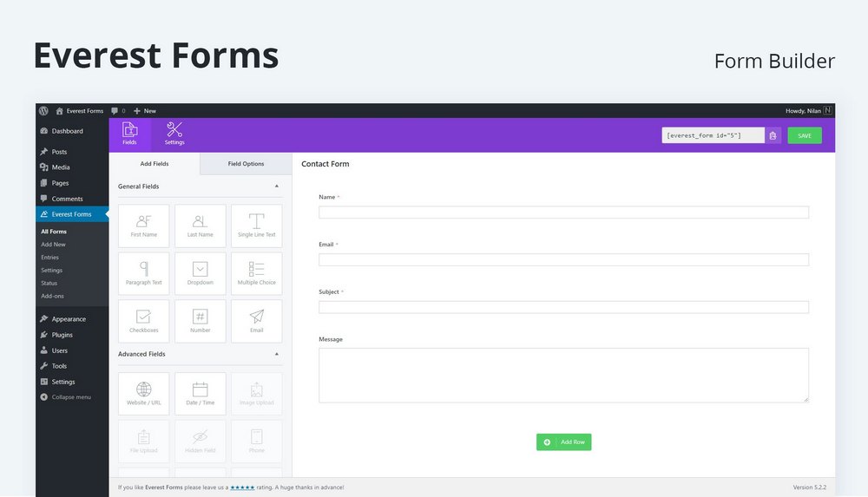The image size is (868, 497).
Task: Add a Last Name field
Action: pos(200,226)
